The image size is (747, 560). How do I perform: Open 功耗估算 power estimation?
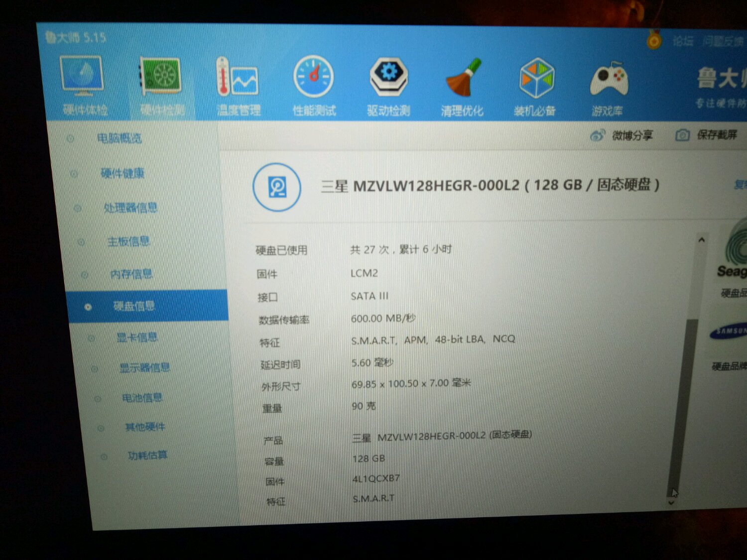(147, 455)
